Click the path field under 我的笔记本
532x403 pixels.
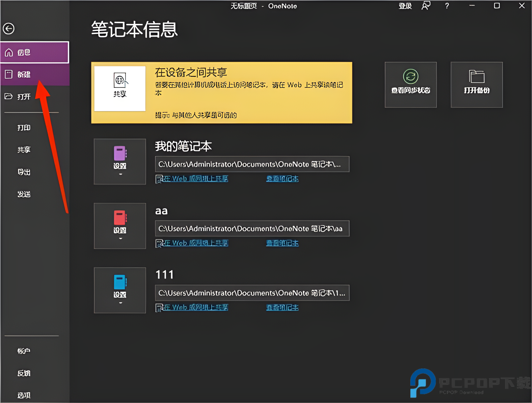(x=252, y=164)
